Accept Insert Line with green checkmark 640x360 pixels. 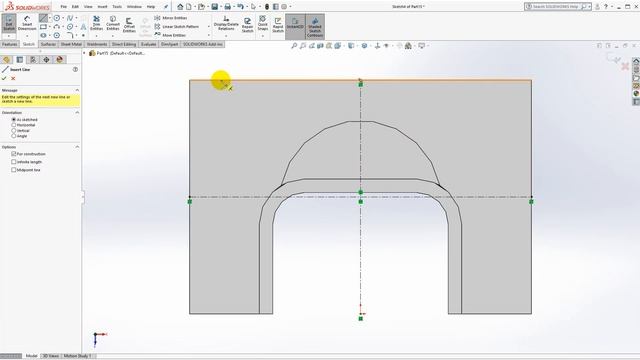[x=4, y=78]
